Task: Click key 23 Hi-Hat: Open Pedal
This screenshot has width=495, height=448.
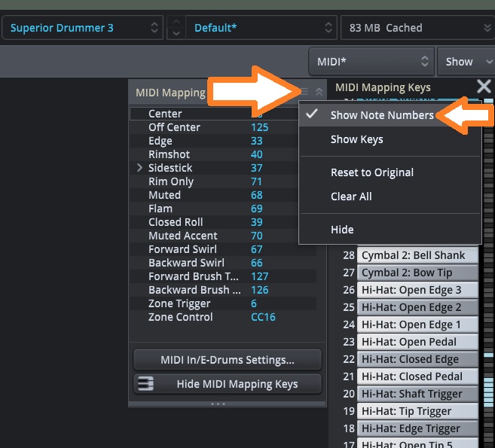Action: [417, 342]
